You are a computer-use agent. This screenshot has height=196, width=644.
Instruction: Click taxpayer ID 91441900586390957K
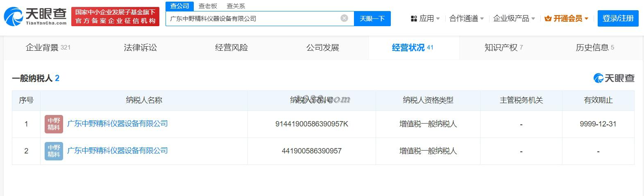point(312,124)
